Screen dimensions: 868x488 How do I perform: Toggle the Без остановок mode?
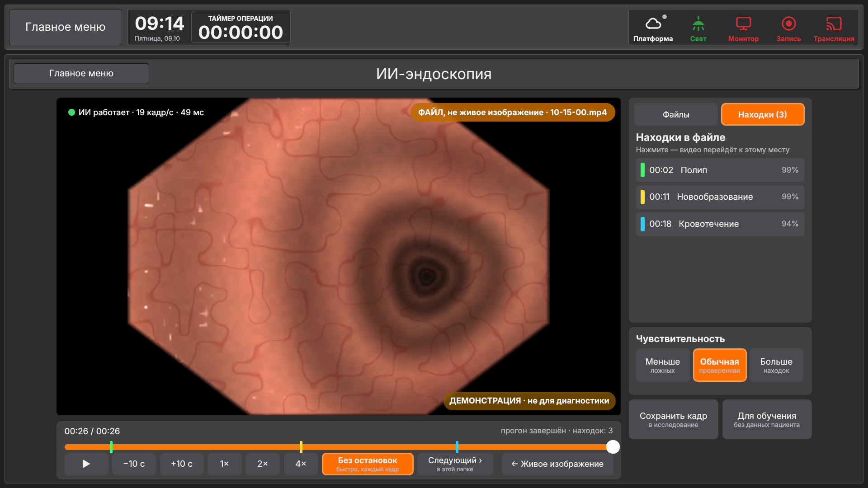coord(368,464)
